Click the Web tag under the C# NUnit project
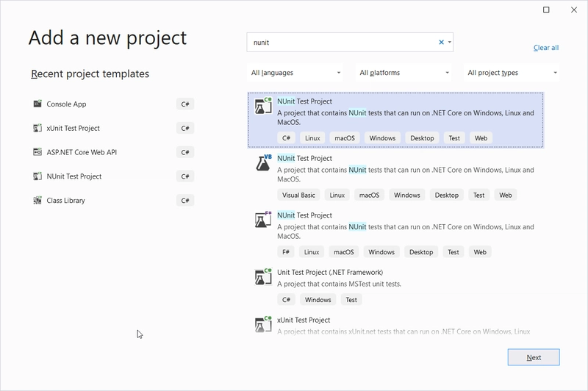588x391 pixels. coord(481,138)
